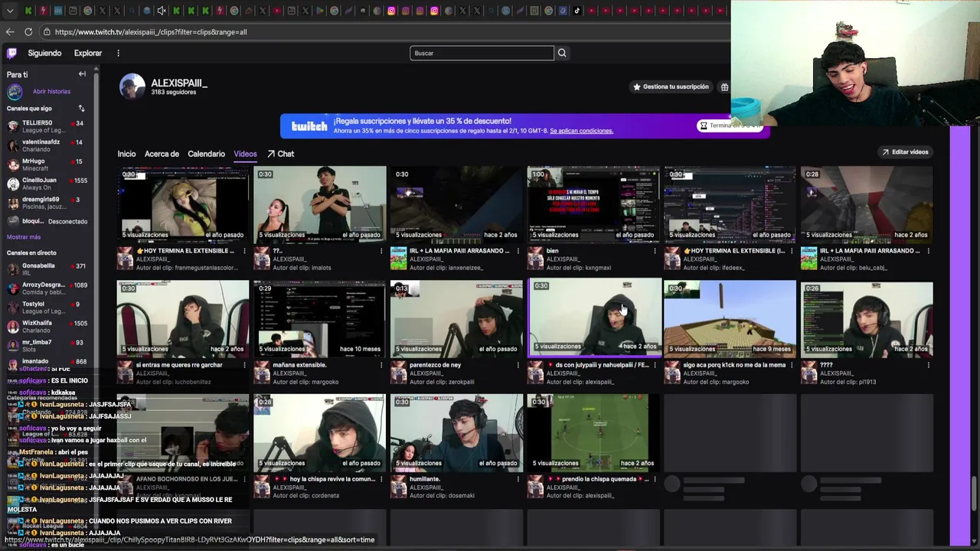Open the three-dot menu beside Explorar
The height and width of the screenshot is (551, 980).
118,53
